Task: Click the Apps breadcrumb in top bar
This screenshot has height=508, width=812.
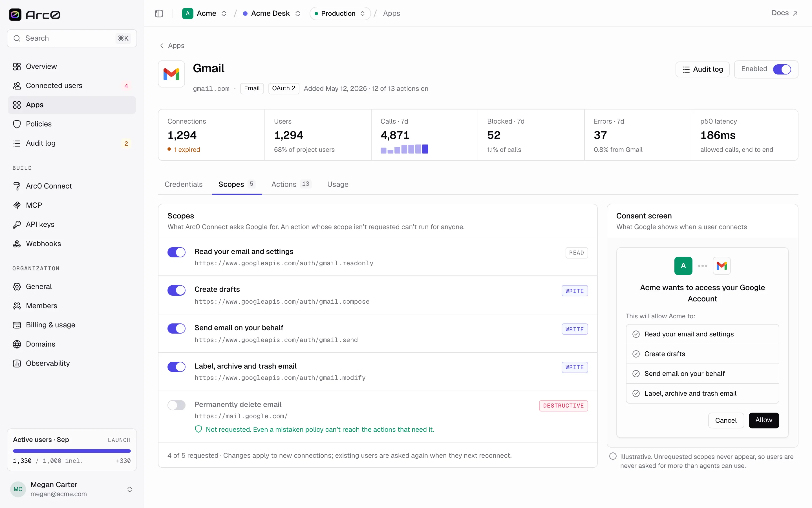Action: [391, 14]
